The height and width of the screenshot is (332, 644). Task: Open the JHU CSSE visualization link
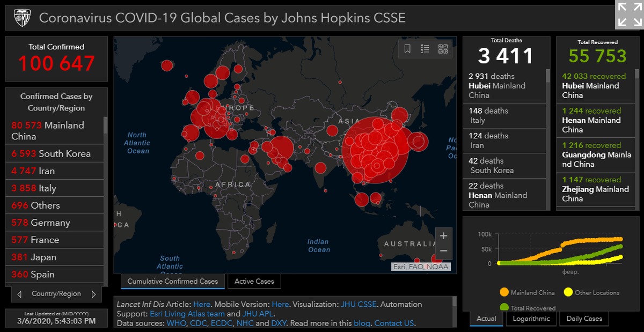click(x=358, y=304)
